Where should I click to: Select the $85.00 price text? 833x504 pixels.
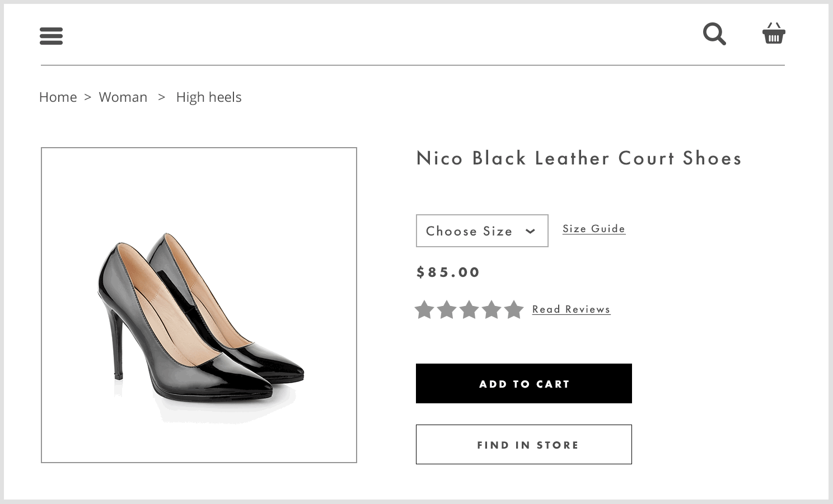tap(448, 272)
